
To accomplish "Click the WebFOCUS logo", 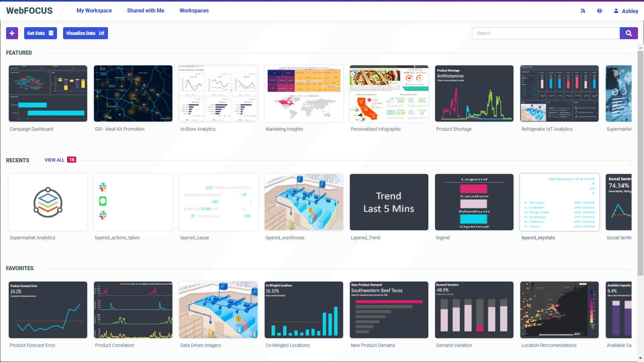I will (29, 11).
